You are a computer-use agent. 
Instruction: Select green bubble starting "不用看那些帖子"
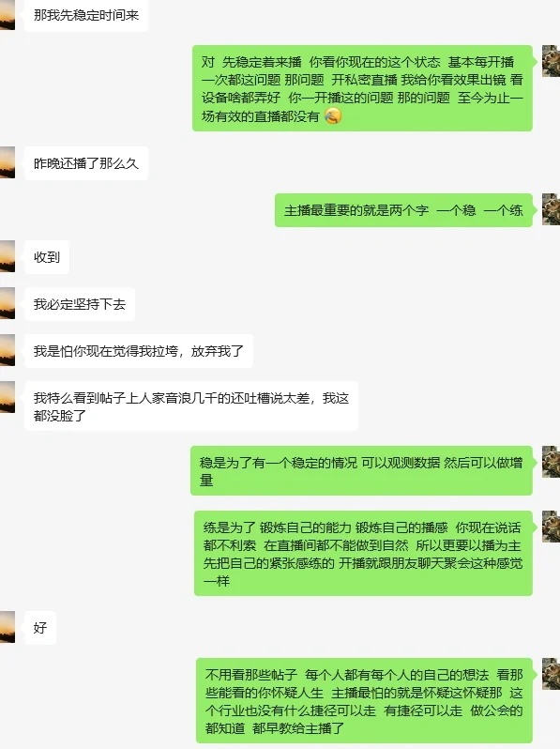364,701
